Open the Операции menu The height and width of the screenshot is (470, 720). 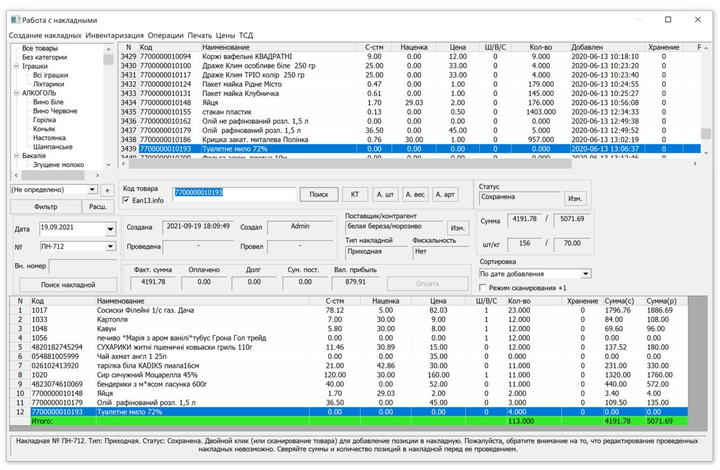point(165,35)
